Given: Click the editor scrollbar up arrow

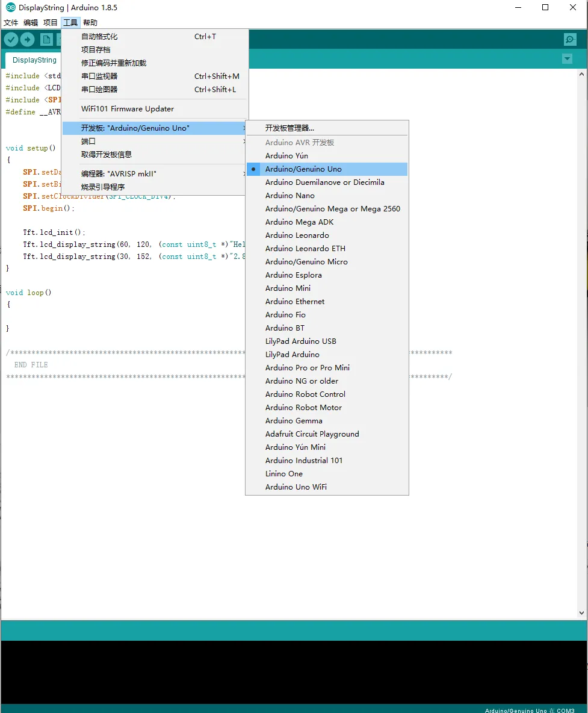Looking at the screenshot, I should tap(581, 74).
